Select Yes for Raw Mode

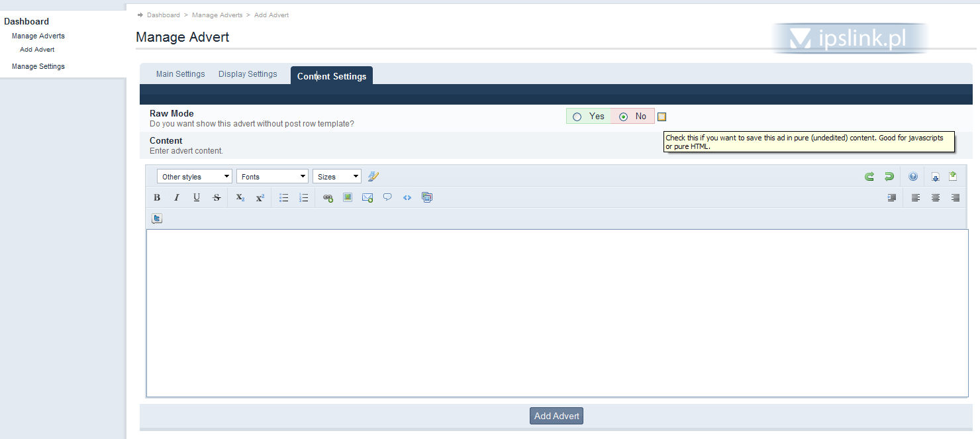pos(577,117)
